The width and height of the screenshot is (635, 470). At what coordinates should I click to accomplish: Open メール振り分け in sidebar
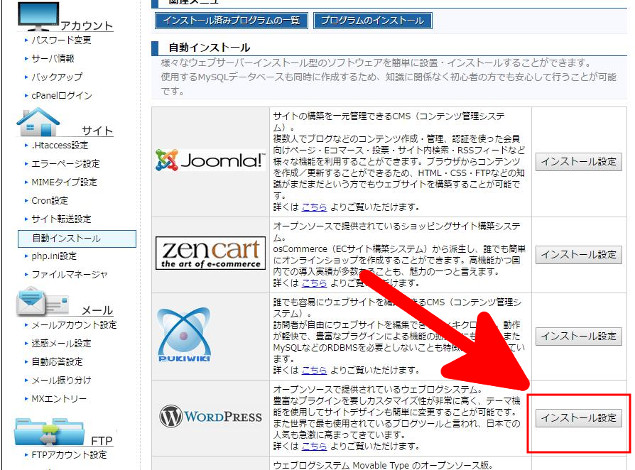(x=62, y=381)
